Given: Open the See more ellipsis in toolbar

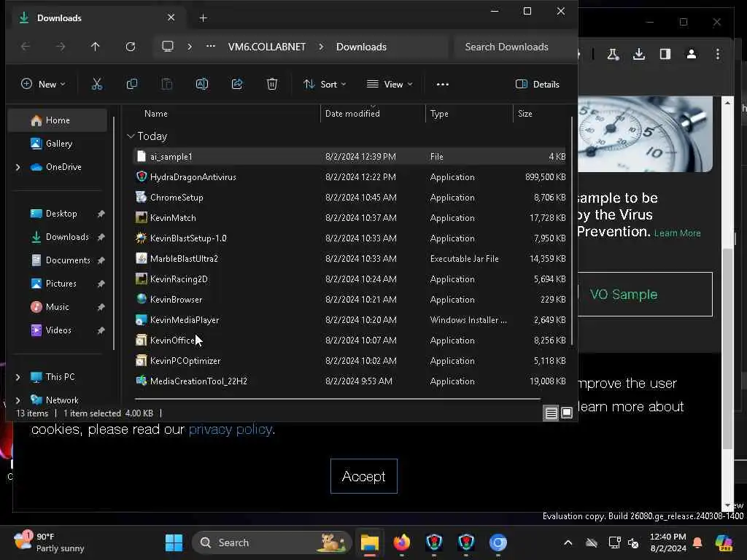Looking at the screenshot, I should pyautogui.click(x=443, y=85).
